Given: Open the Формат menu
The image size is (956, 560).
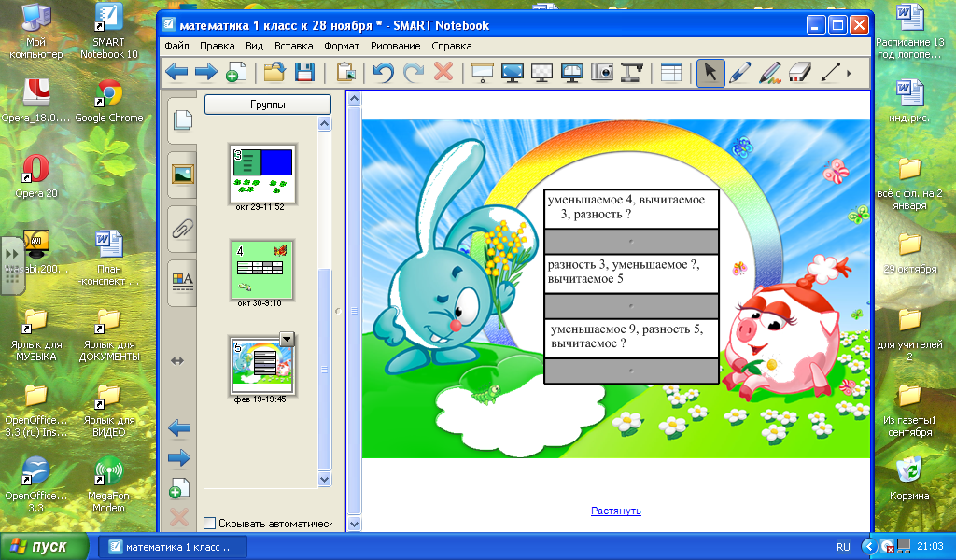Looking at the screenshot, I should pos(342,46).
